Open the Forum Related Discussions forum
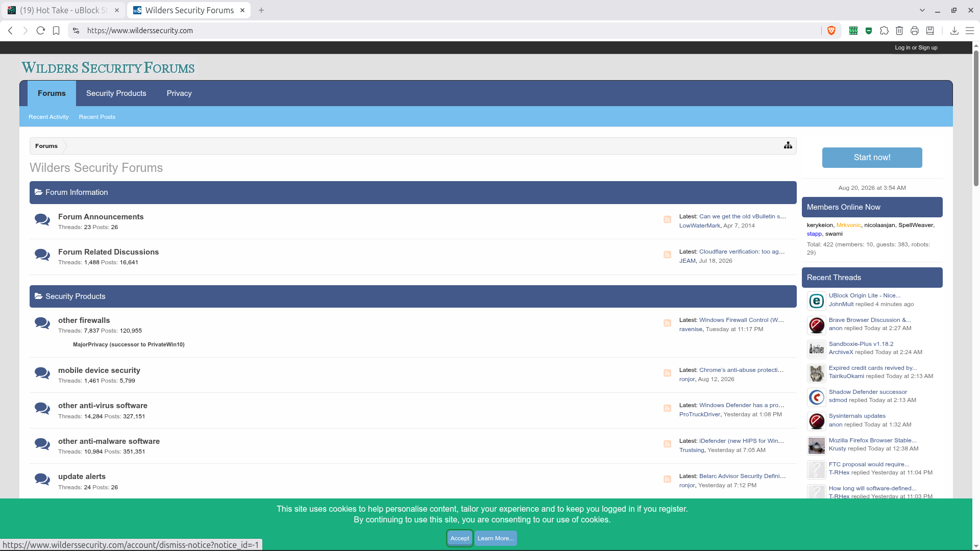The height and width of the screenshot is (551, 980). 108,252
